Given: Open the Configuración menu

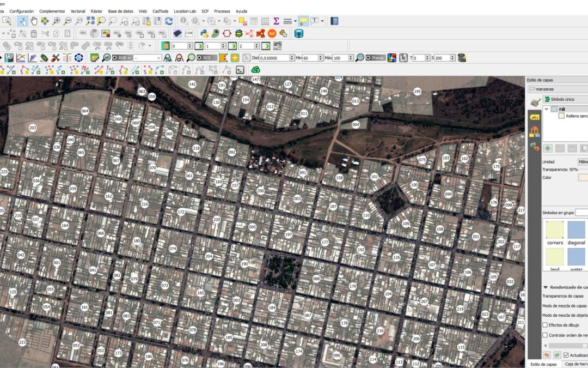Looking at the screenshot, I should pos(21,11).
